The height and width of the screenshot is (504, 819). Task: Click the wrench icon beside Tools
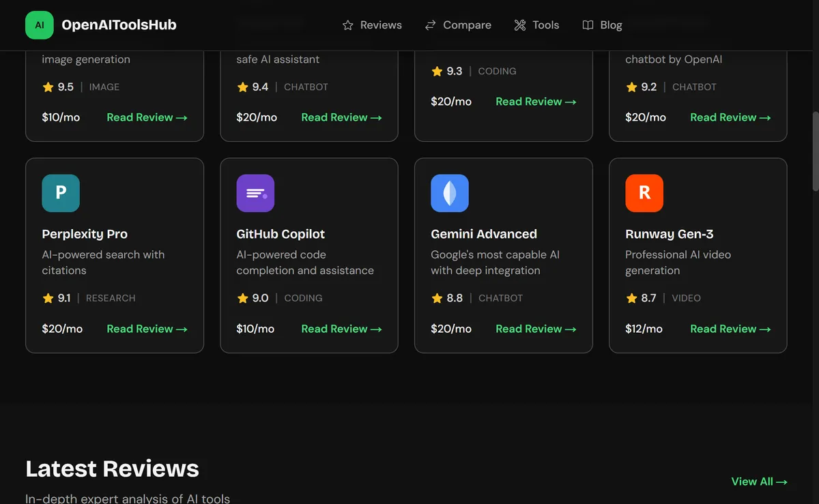pos(520,25)
